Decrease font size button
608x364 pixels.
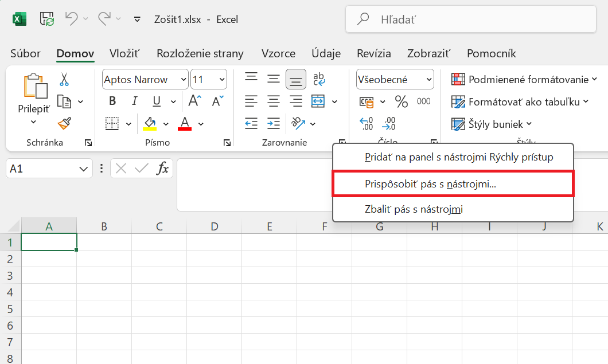click(217, 101)
